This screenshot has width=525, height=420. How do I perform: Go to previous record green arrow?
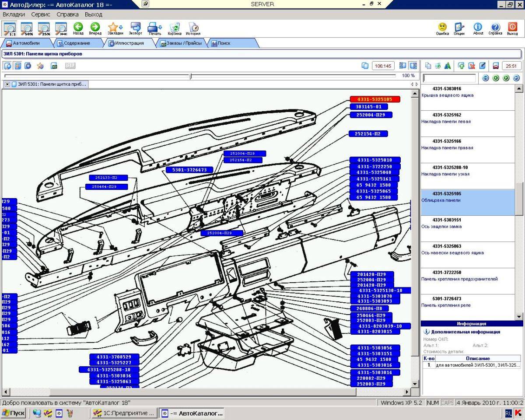click(x=496, y=78)
